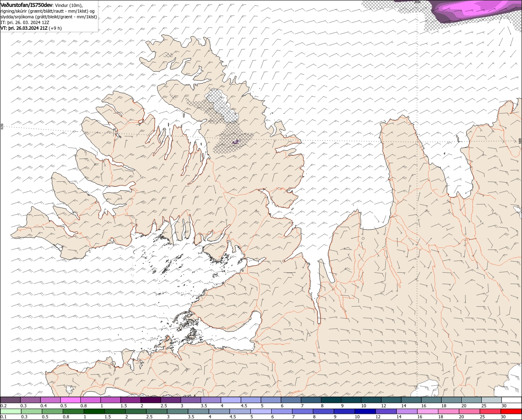Image resolution: width=522 pixels, height=420 pixels.
Task: Pick the palest green rain swatch starting at 0.1
Action: click(11, 411)
